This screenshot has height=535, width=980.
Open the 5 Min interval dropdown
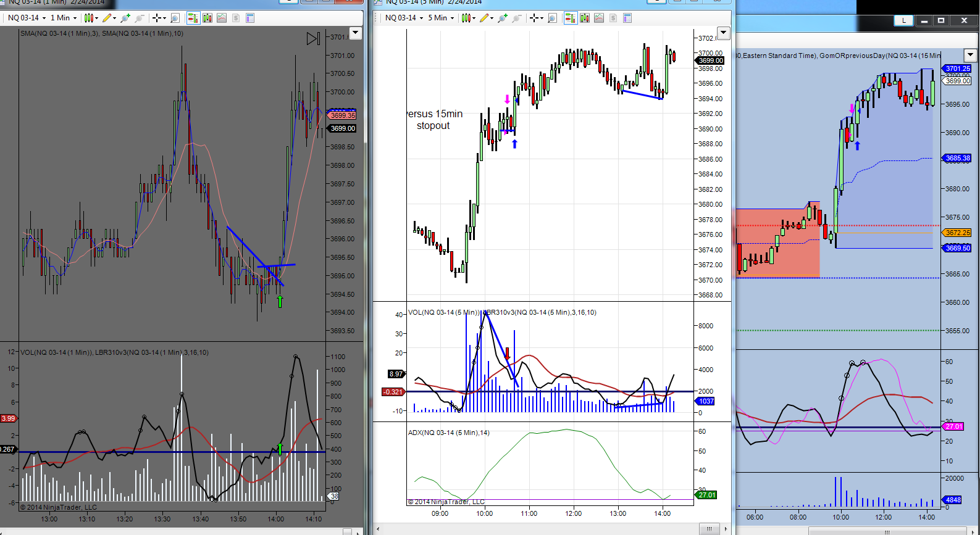coord(441,18)
